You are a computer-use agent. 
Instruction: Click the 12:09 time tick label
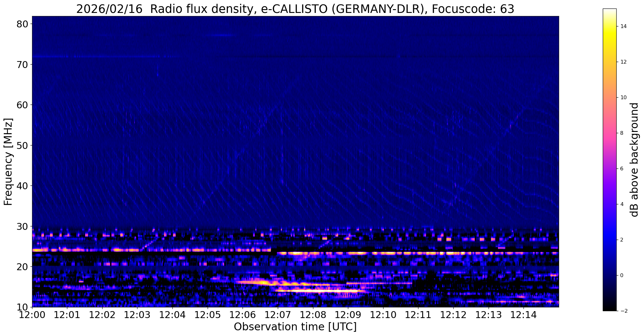click(x=348, y=315)
